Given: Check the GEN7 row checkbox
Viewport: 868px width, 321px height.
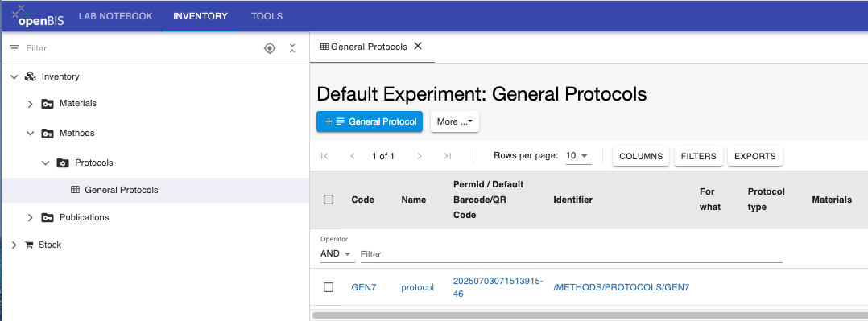Looking at the screenshot, I should (329, 287).
